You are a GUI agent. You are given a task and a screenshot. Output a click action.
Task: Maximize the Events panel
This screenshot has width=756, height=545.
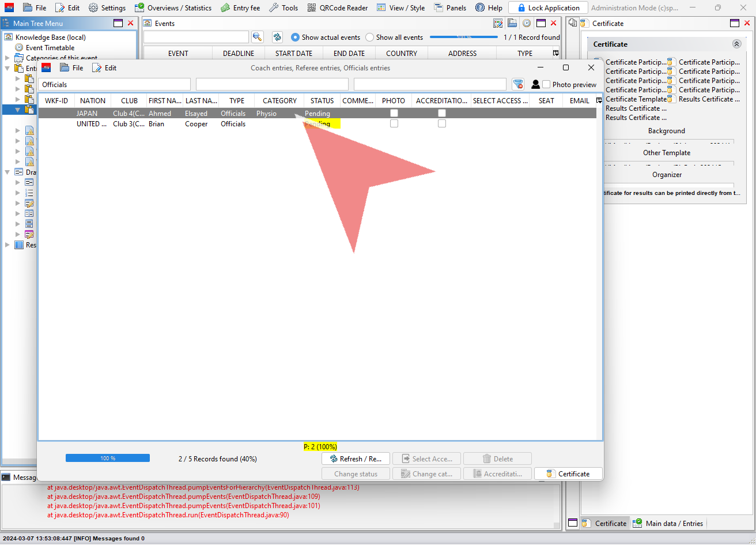(x=540, y=23)
